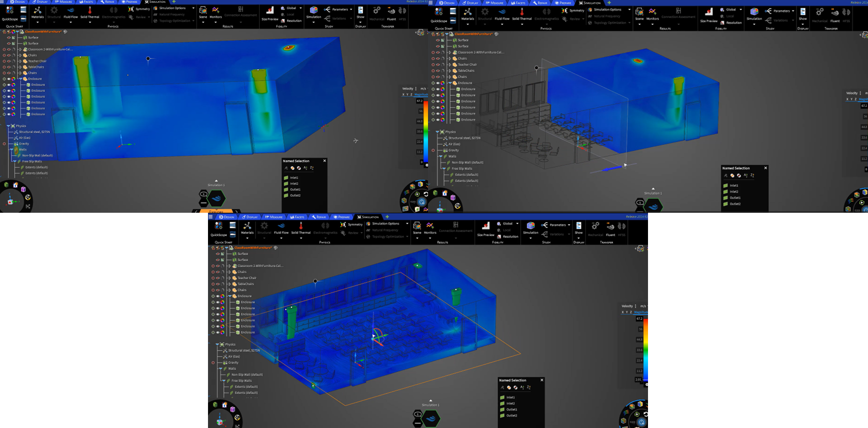
Task: Click Magnitude velocity option in bottom window
Action: [640, 312]
